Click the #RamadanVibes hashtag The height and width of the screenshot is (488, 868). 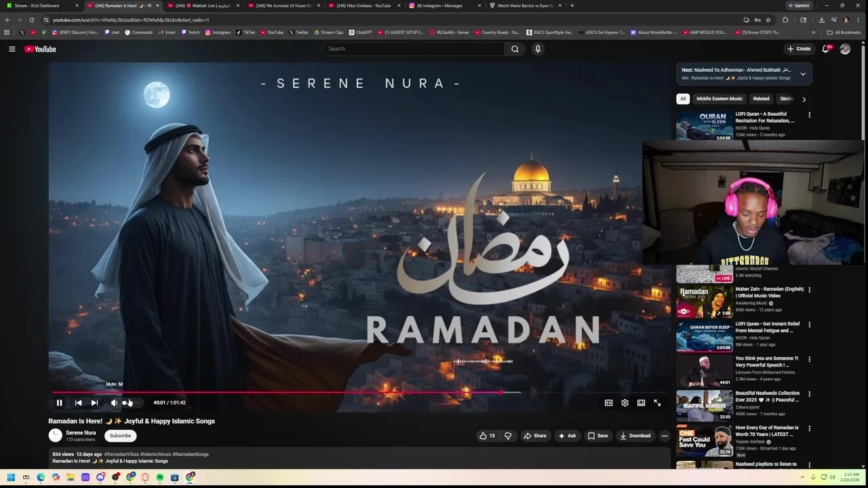(121, 454)
